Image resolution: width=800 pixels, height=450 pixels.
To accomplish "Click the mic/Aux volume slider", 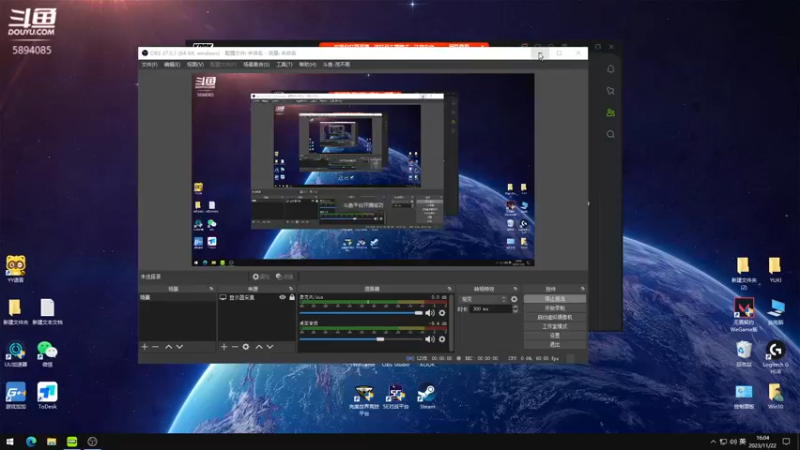I will click(361, 313).
